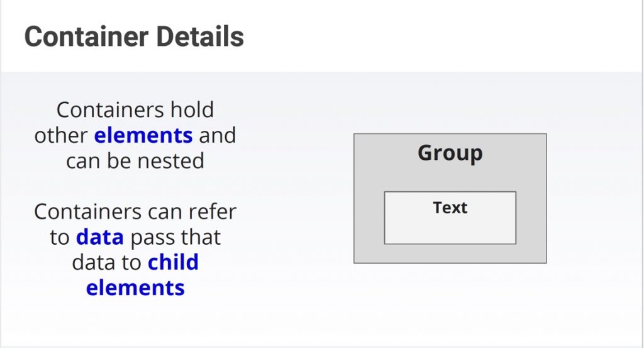
Task: Click the word "nested"
Action: [170, 160]
